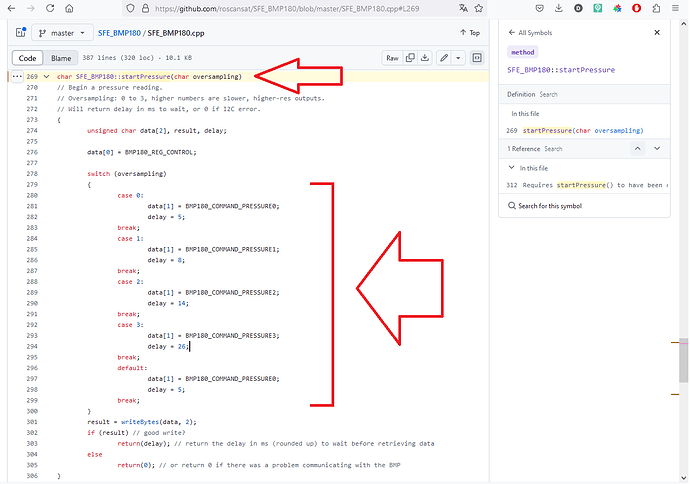This screenshot has height=484, width=690.
Task: Toggle the symbols pane button
Action: pos(477,58)
